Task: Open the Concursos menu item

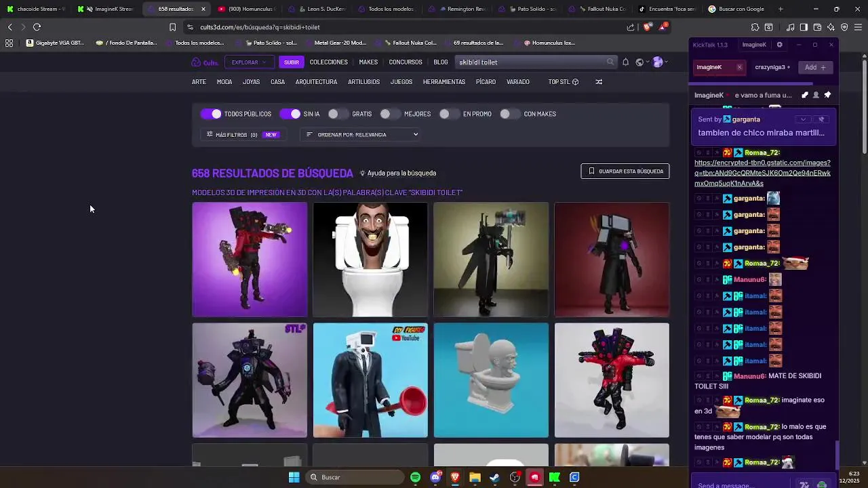Action: (406, 62)
